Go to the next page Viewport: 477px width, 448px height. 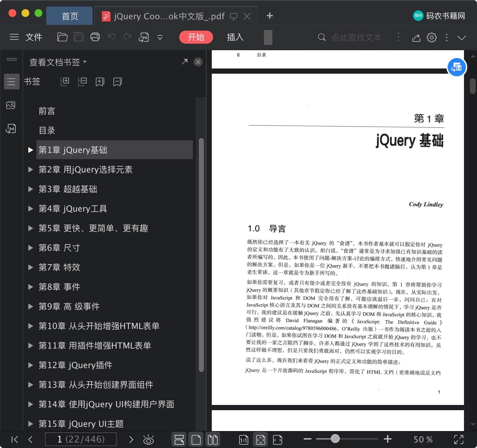coord(131,440)
